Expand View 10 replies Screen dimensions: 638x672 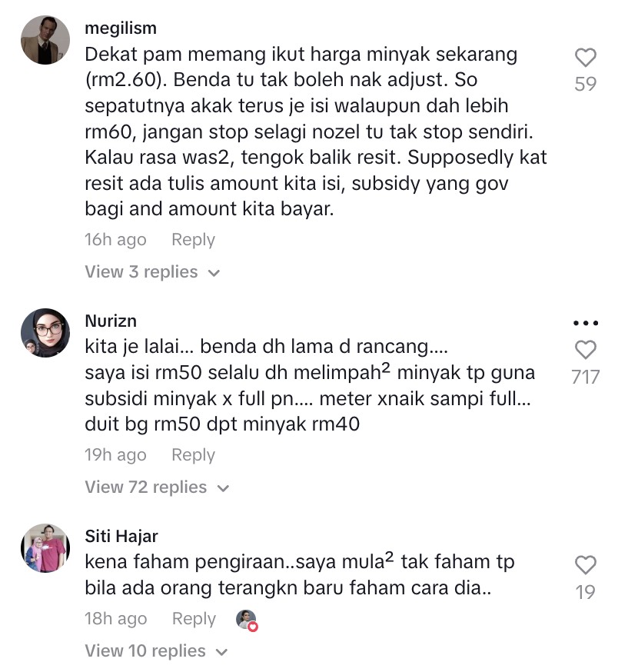click(156, 651)
